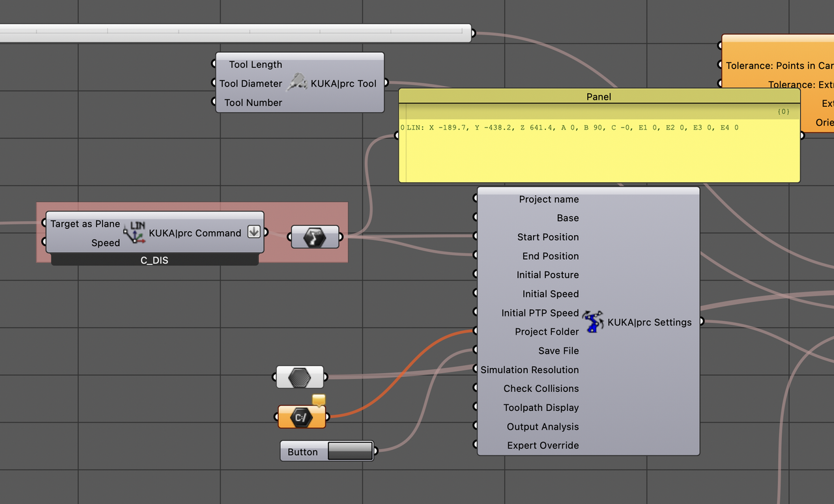Click the KUKA|prc Tool output grip
This screenshot has height=504, width=834.
(x=386, y=83)
